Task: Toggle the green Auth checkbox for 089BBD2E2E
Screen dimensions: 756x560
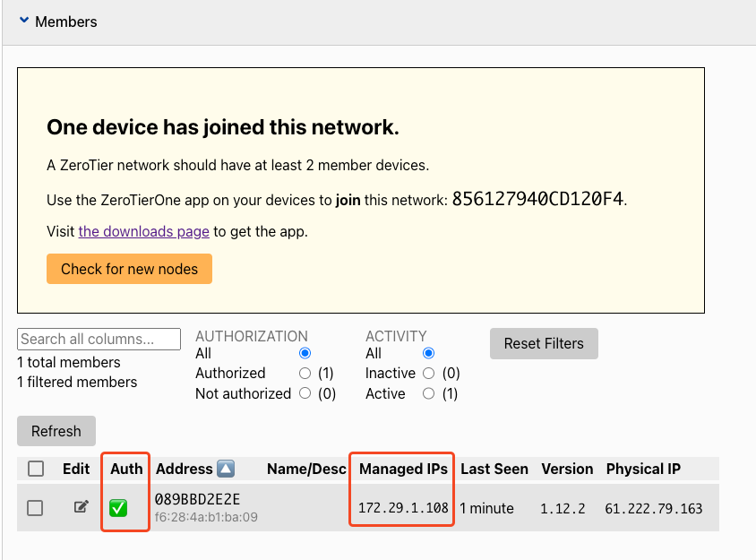Action: (x=118, y=508)
